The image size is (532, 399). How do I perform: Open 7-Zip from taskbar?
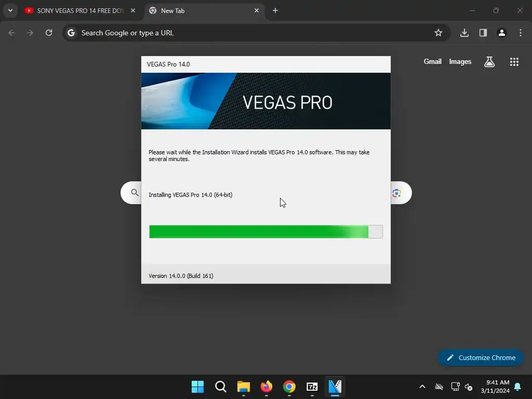312,387
